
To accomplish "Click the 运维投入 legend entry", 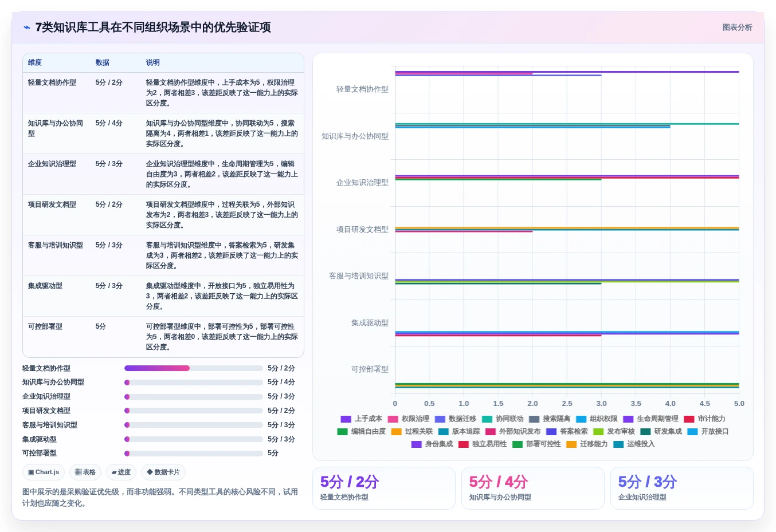I will [634, 444].
